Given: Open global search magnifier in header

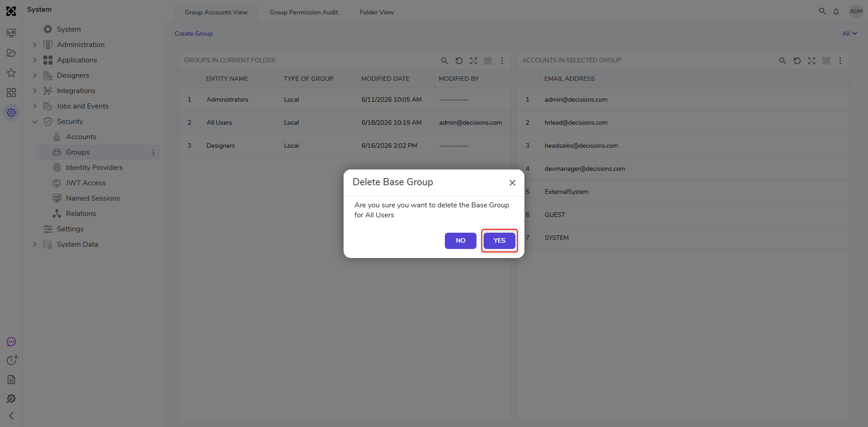Looking at the screenshot, I should pyautogui.click(x=822, y=11).
